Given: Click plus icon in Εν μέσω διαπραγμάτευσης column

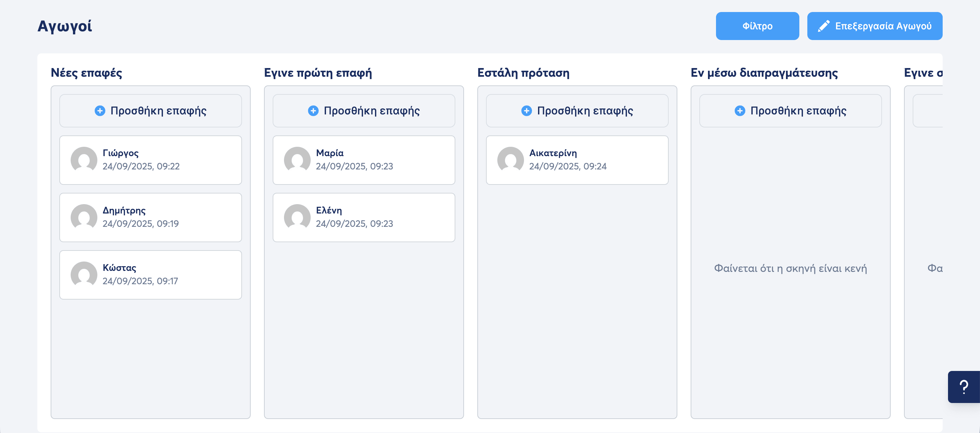Looking at the screenshot, I should point(740,111).
